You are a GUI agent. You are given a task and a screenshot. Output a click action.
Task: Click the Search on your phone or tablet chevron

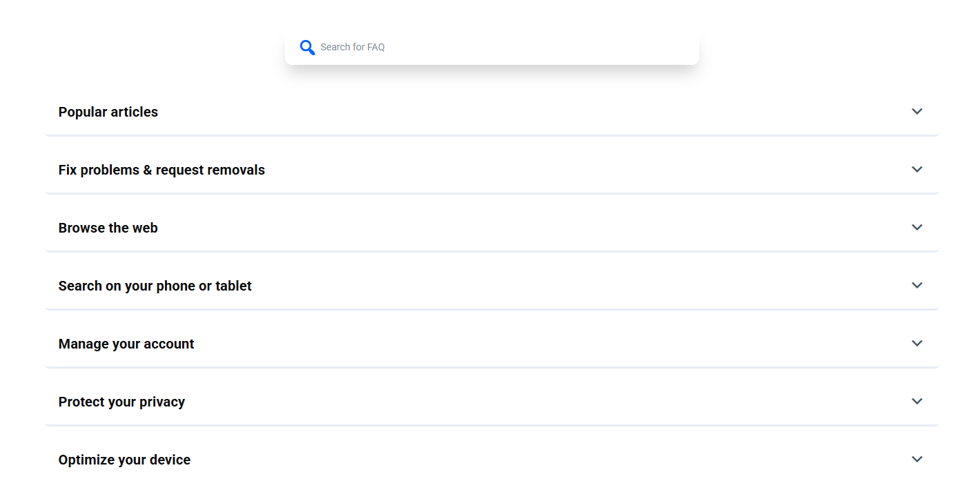(x=917, y=286)
